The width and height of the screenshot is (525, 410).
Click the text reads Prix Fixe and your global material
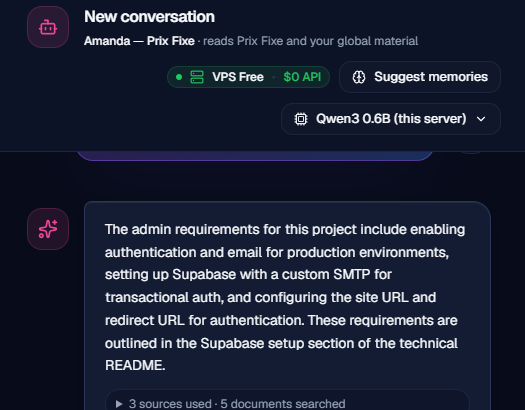point(310,41)
